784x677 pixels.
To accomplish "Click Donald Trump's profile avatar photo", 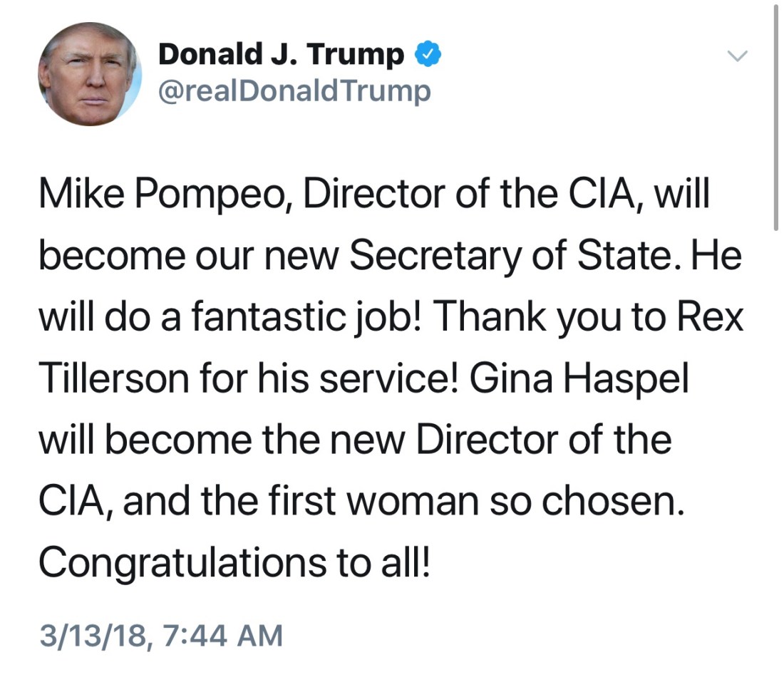I will coord(89,73).
